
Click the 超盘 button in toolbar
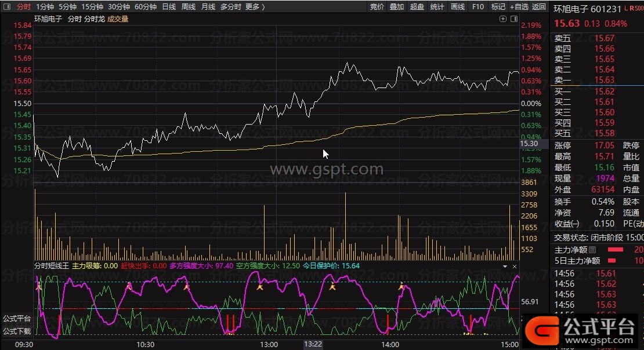click(417, 6)
